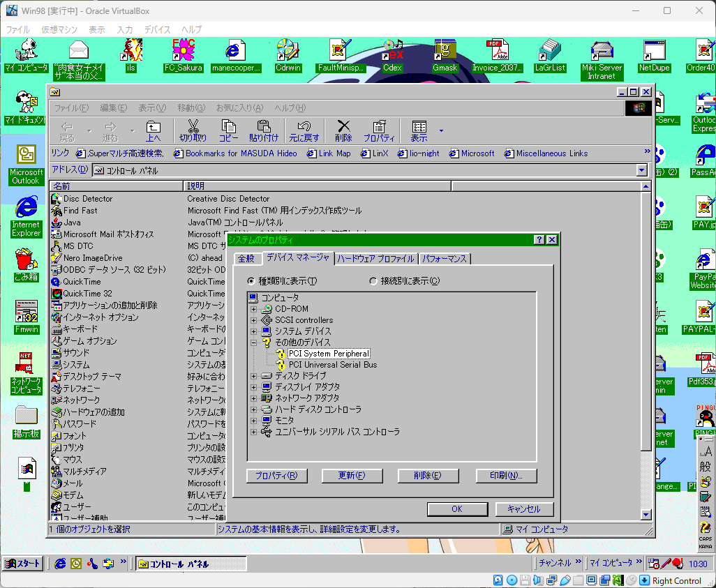This screenshot has height=588, width=716.
Task: Expand the CD-ROM tree node
Action: pyautogui.click(x=254, y=309)
